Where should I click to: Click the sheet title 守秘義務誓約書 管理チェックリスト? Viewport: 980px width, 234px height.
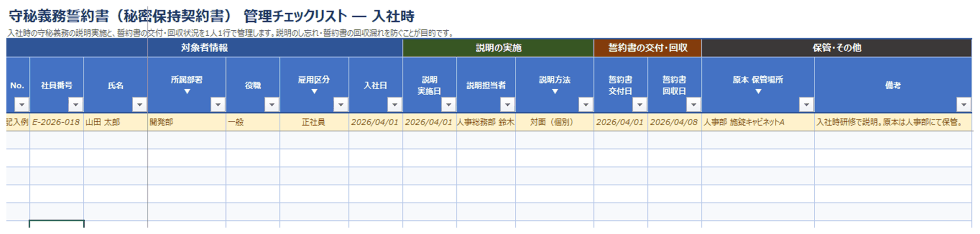(212, 16)
